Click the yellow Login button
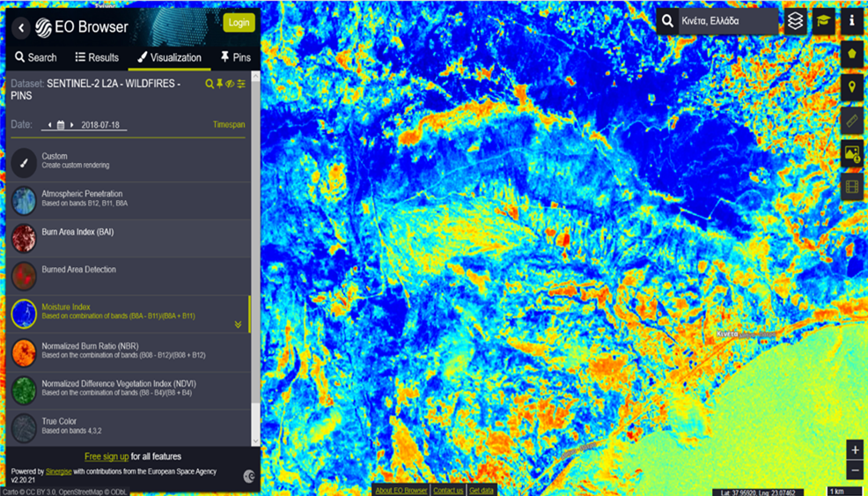868x496 pixels. coord(239,23)
